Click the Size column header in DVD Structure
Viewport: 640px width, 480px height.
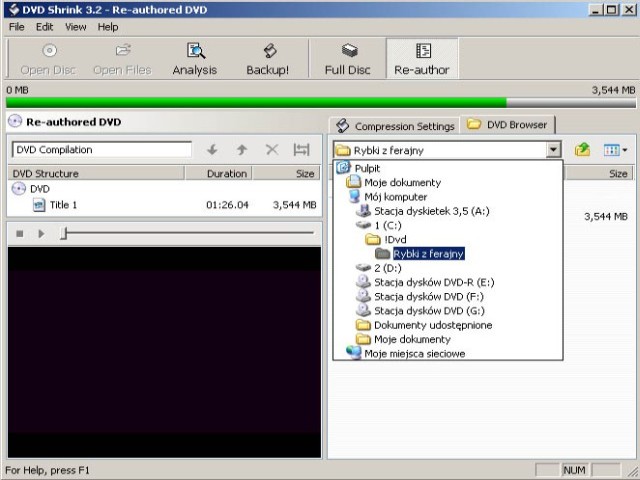286,173
